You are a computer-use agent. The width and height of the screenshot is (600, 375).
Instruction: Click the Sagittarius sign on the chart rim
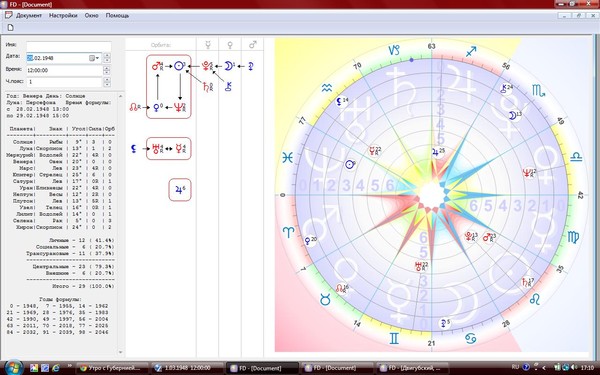click(471, 51)
